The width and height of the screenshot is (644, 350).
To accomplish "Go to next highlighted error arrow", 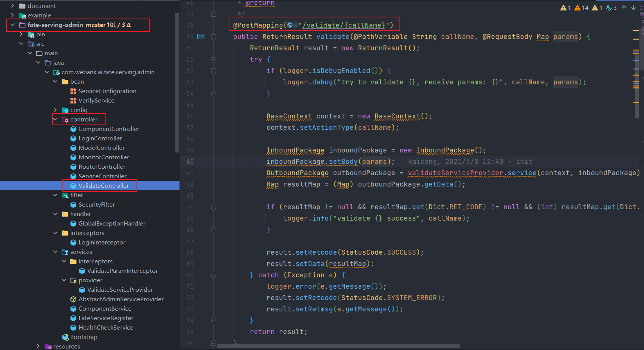I will click(x=634, y=8).
